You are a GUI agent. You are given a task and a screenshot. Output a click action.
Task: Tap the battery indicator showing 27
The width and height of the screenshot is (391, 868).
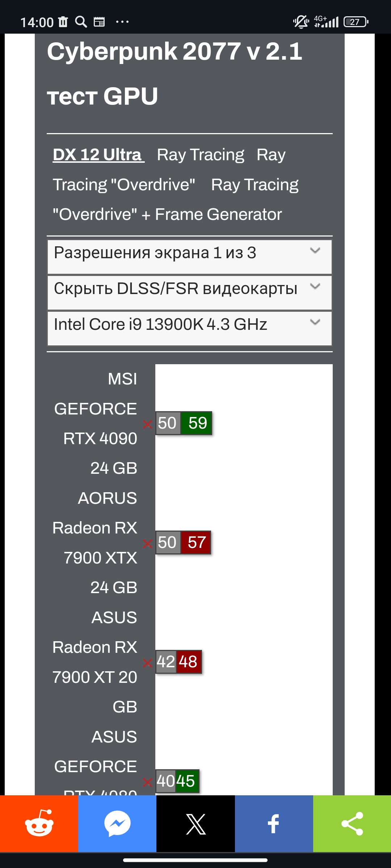(x=356, y=22)
